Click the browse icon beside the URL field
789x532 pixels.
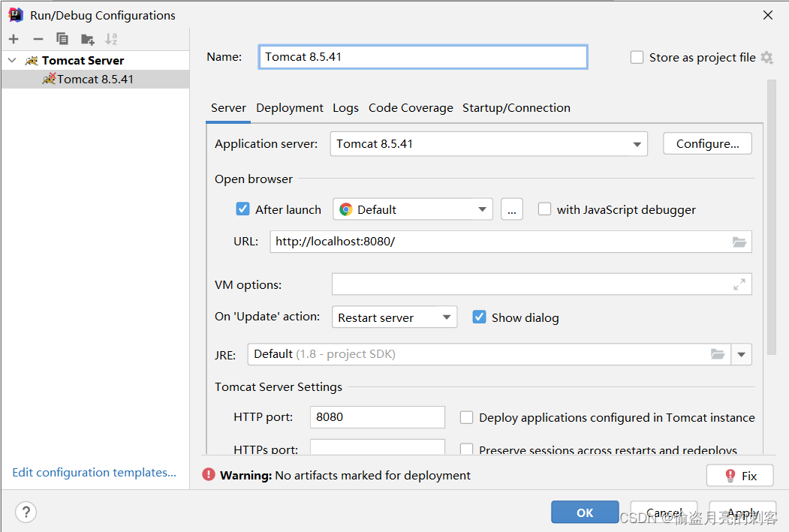(739, 242)
